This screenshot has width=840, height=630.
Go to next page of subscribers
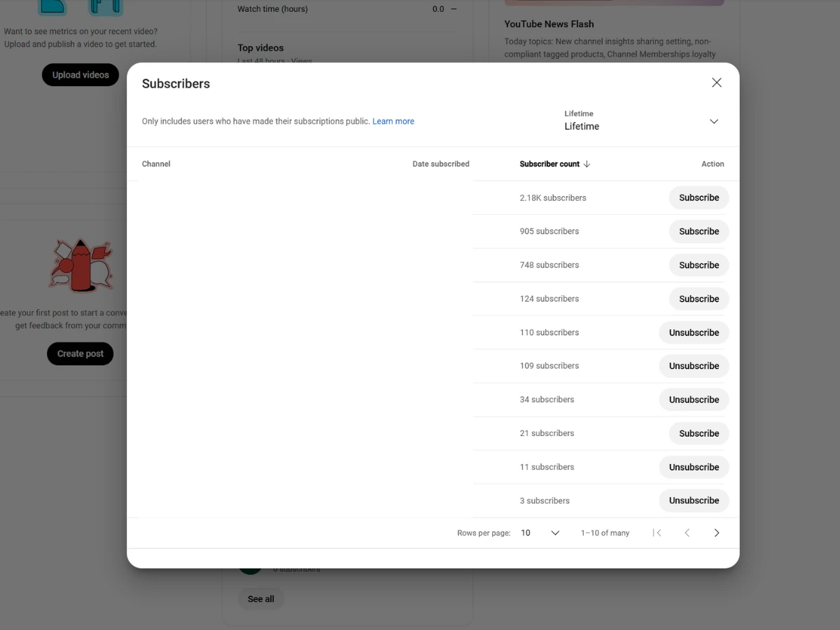716,533
